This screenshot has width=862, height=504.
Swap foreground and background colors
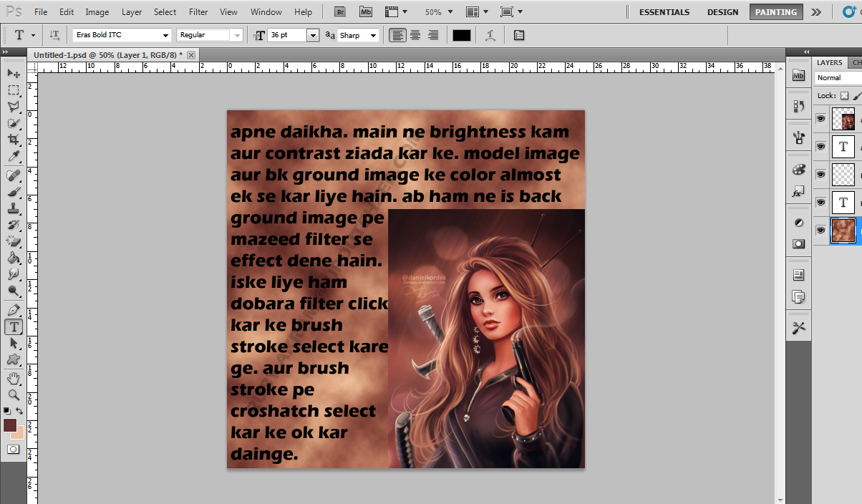tap(19, 411)
